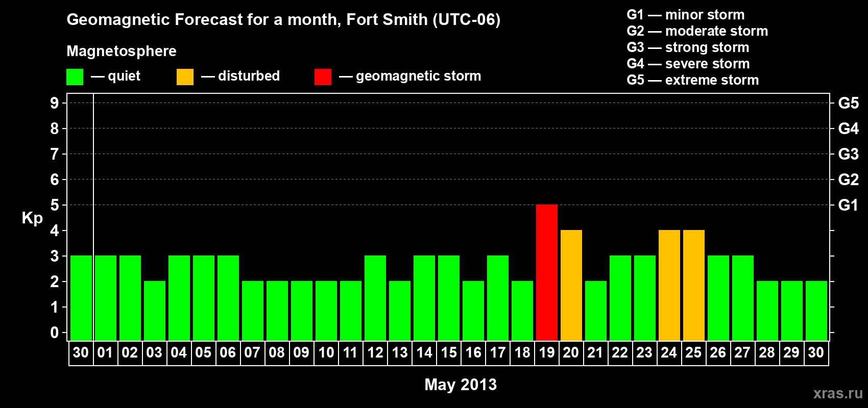Click the 'quiet' legend label

tap(124, 76)
